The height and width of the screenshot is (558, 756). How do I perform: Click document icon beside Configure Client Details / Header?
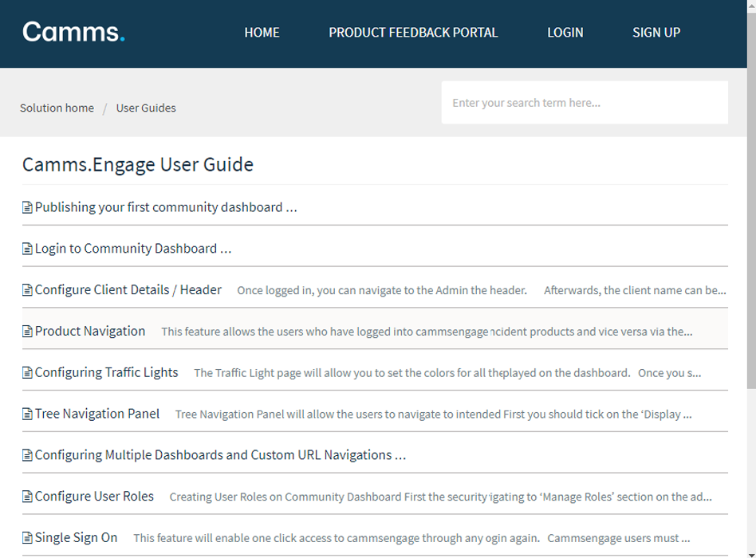(27, 290)
